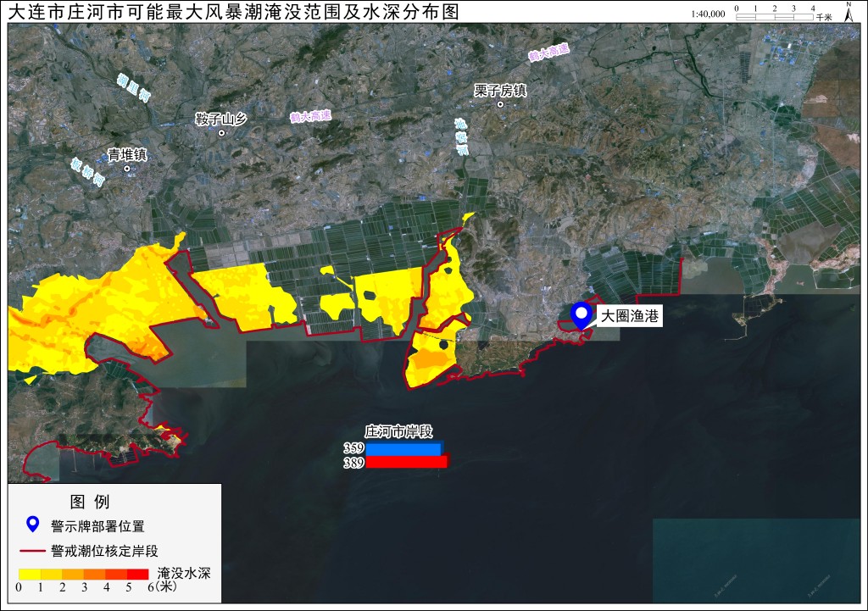Screen dimensions: 868x611
Task: Click the scale text 1:40,000
Action: click(x=708, y=14)
